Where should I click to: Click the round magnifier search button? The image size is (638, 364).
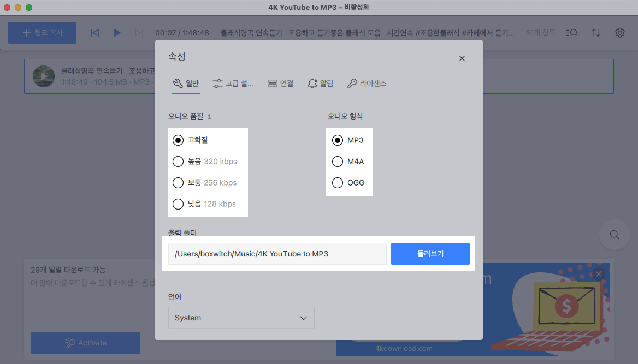pyautogui.click(x=615, y=235)
